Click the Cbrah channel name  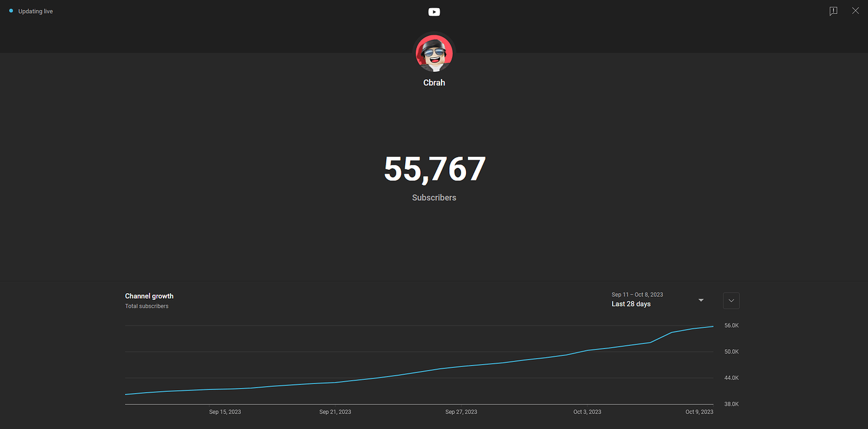coord(434,82)
